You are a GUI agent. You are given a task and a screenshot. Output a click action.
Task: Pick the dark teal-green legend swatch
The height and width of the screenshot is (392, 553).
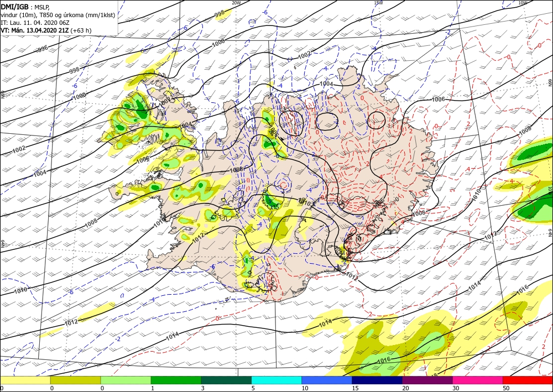(226, 380)
